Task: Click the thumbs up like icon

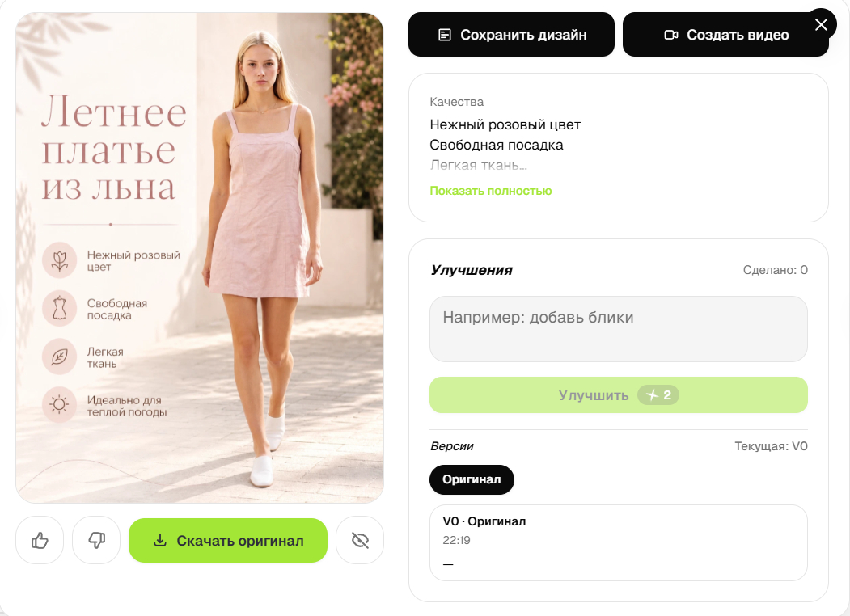Action: tap(40, 540)
